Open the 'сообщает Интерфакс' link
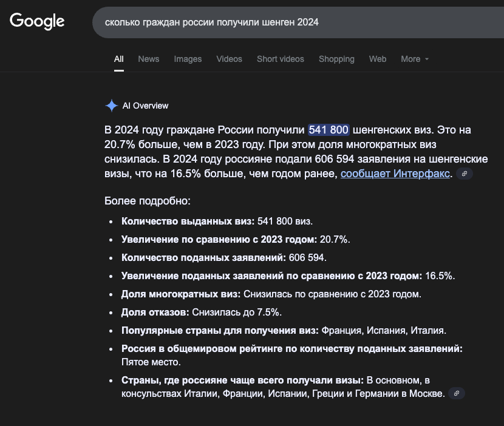The image size is (504, 426). pos(395,174)
